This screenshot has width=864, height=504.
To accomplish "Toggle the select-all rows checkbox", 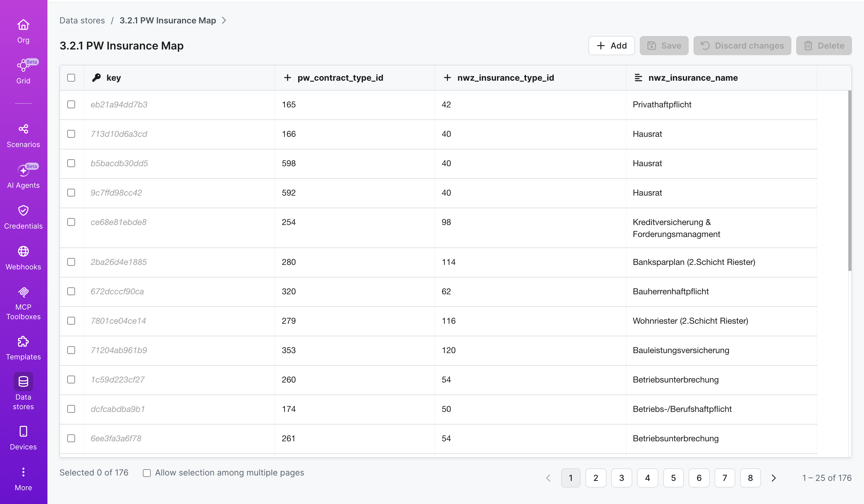I will tap(71, 78).
